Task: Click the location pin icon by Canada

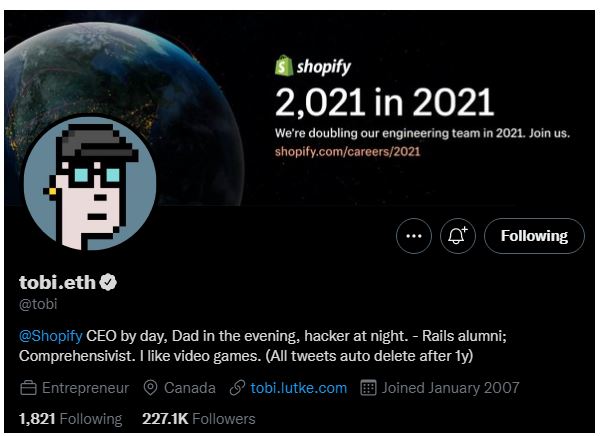Action: [x=151, y=388]
